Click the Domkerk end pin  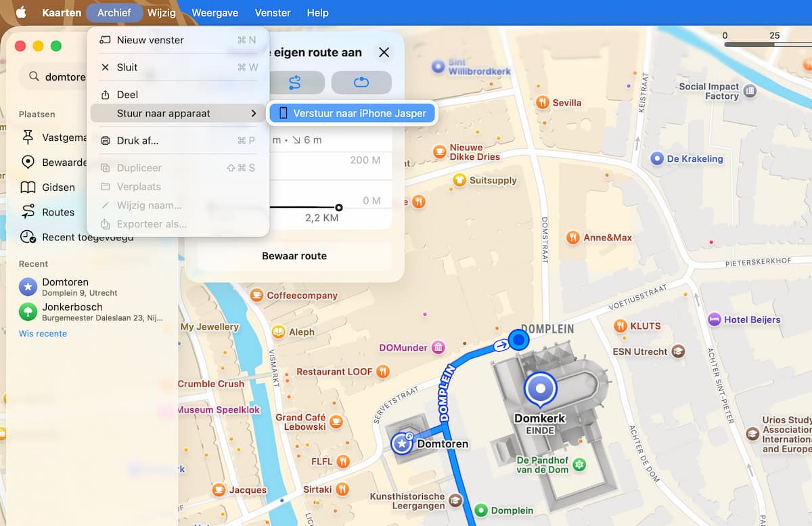540,389
